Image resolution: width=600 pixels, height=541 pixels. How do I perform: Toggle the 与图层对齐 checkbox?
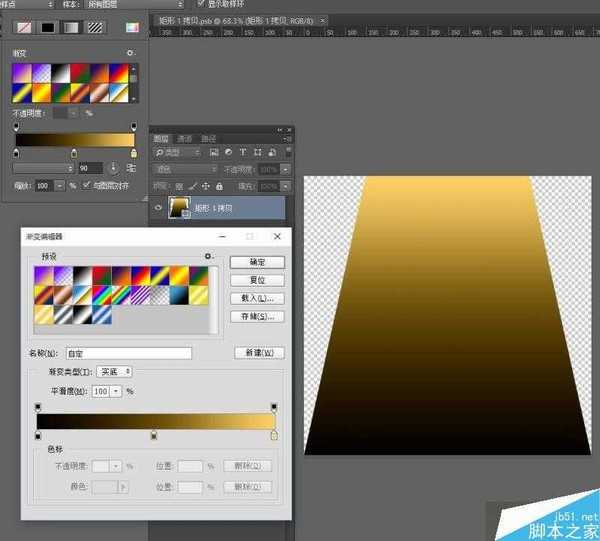click(x=86, y=185)
